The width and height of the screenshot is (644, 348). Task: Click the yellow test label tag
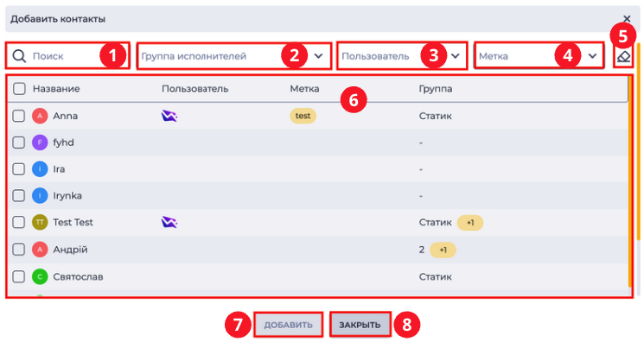click(x=303, y=116)
